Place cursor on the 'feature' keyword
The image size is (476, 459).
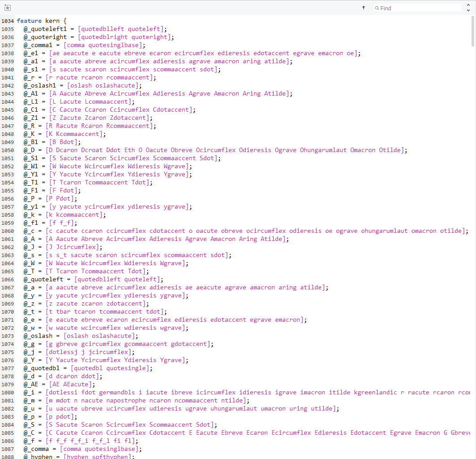[x=29, y=21]
